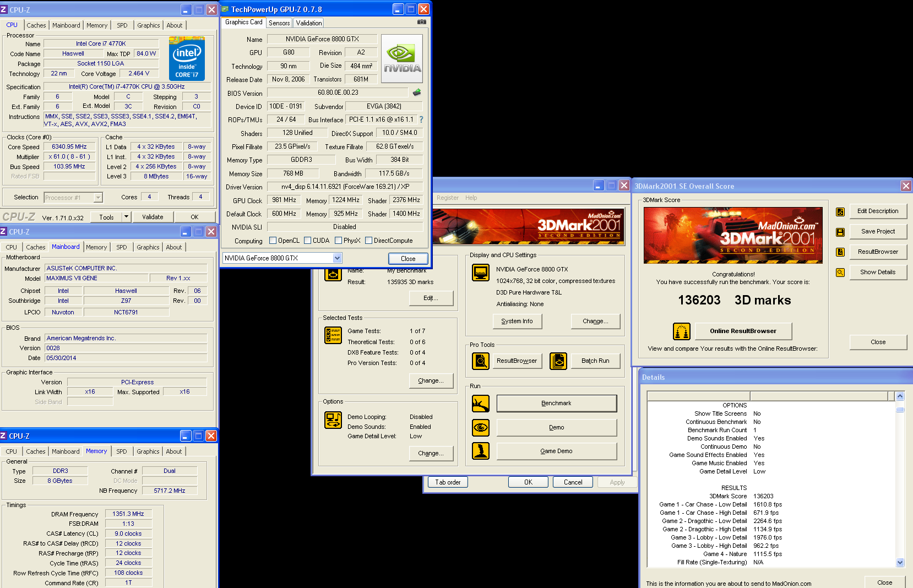This screenshot has height=588, width=913.
Task: Click Change button in Display and CPU Settings
Action: click(x=596, y=321)
